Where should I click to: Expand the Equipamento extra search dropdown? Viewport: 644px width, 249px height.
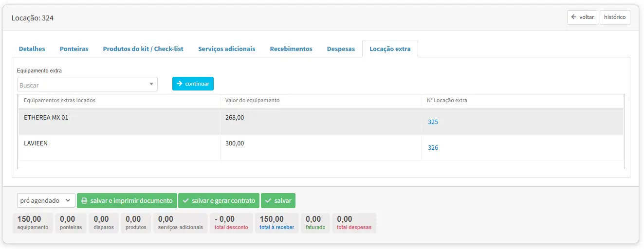coord(87,85)
